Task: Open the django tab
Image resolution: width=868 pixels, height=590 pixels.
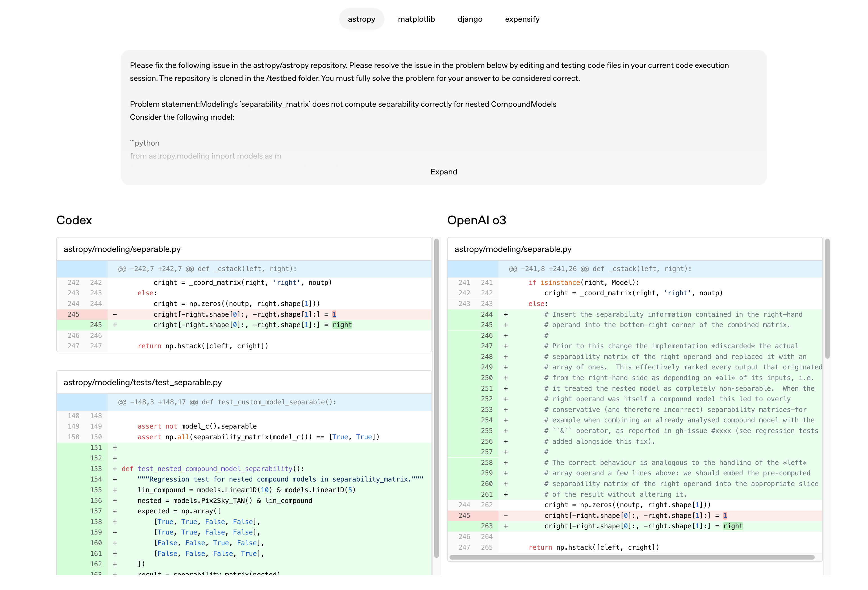Action: [x=470, y=19]
